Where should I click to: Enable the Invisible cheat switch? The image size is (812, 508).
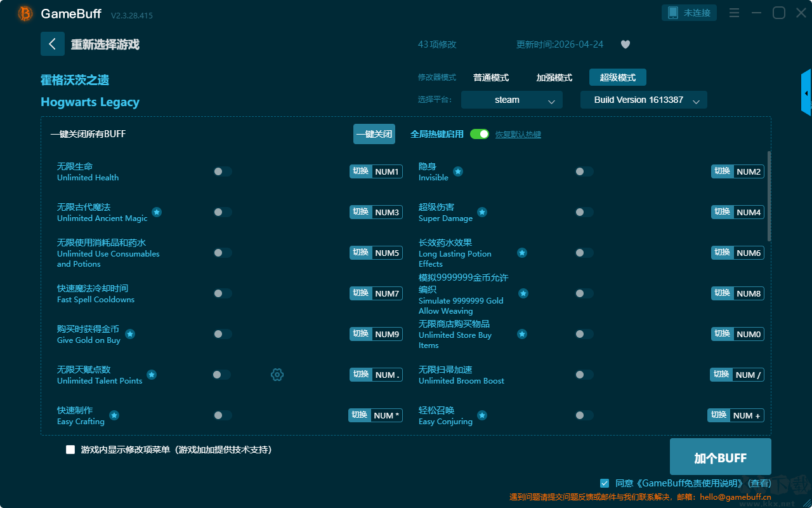pyautogui.click(x=584, y=171)
